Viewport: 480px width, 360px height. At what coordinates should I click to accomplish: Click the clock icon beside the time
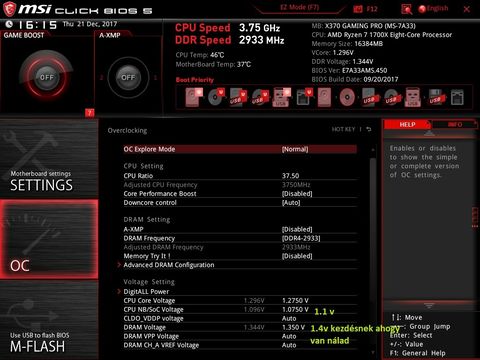[x=9, y=24]
